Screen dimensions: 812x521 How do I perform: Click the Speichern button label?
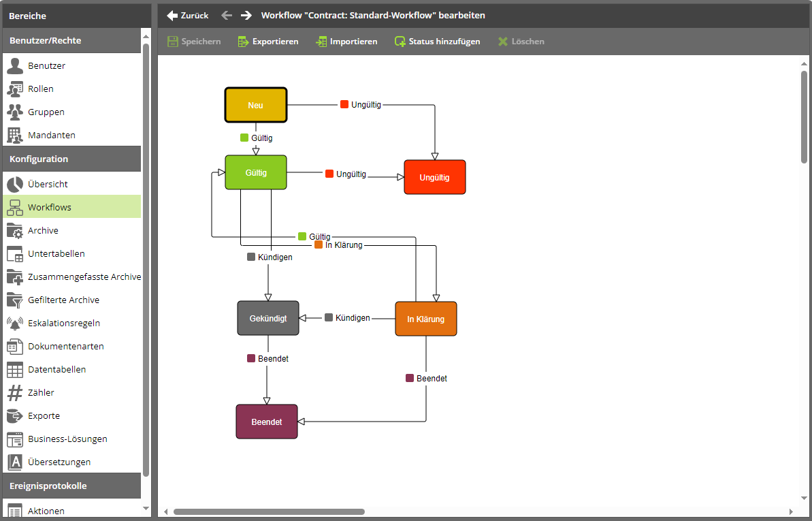tap(201, 42)
